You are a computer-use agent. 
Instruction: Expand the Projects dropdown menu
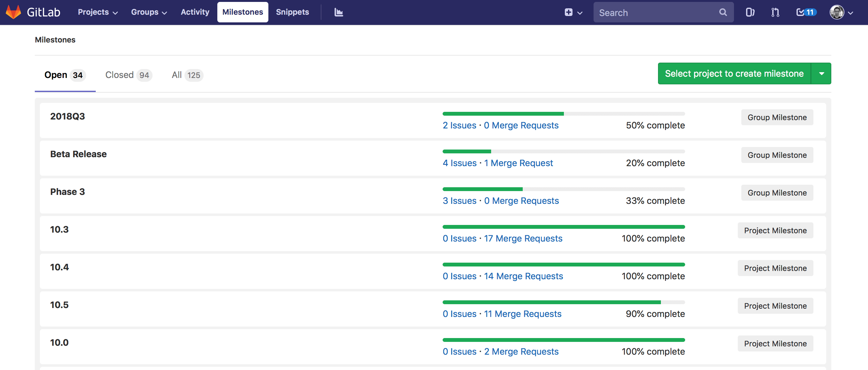98,12
